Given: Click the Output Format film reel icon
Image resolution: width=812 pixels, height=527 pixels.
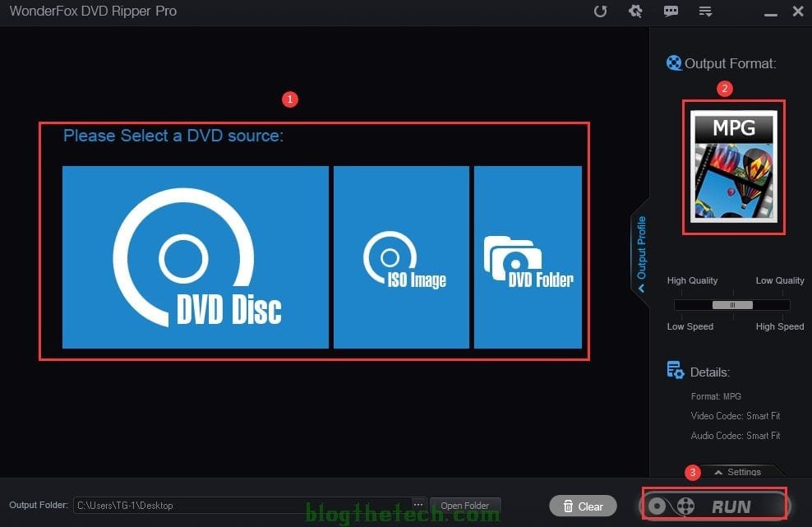Looking at the screenshot, I should [x=674, y=63].
